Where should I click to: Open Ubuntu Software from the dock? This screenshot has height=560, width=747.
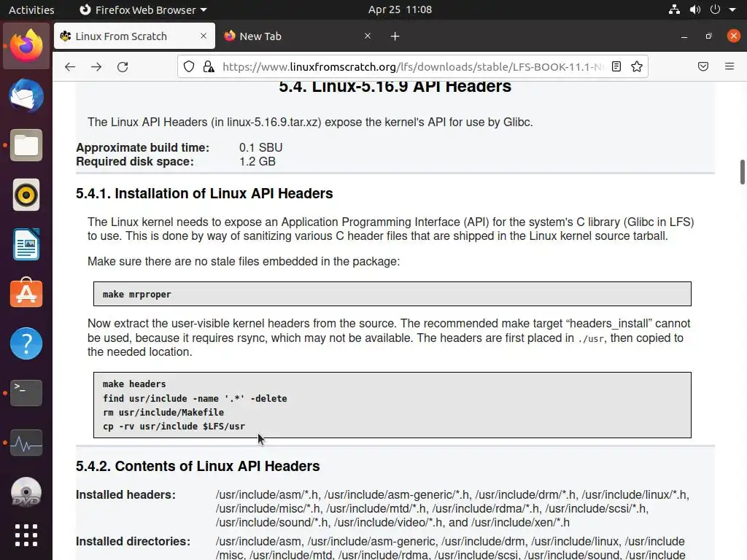pos(26,293)
